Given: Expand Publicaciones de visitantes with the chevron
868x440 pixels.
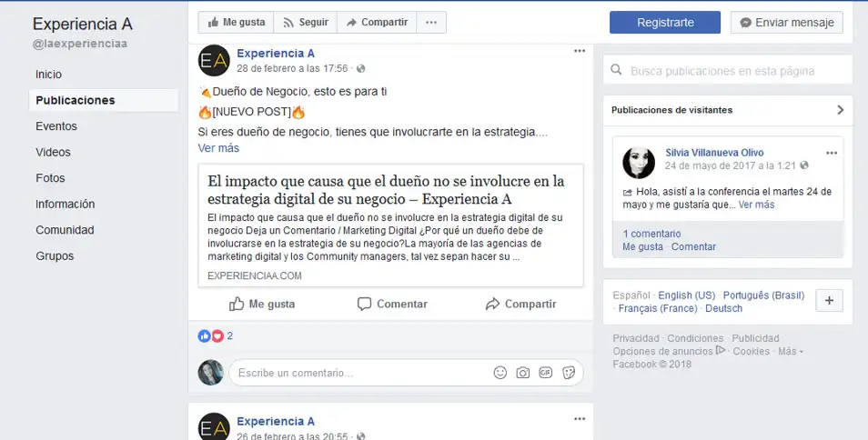Looking at the screenshot, I should tap(841, 110).
